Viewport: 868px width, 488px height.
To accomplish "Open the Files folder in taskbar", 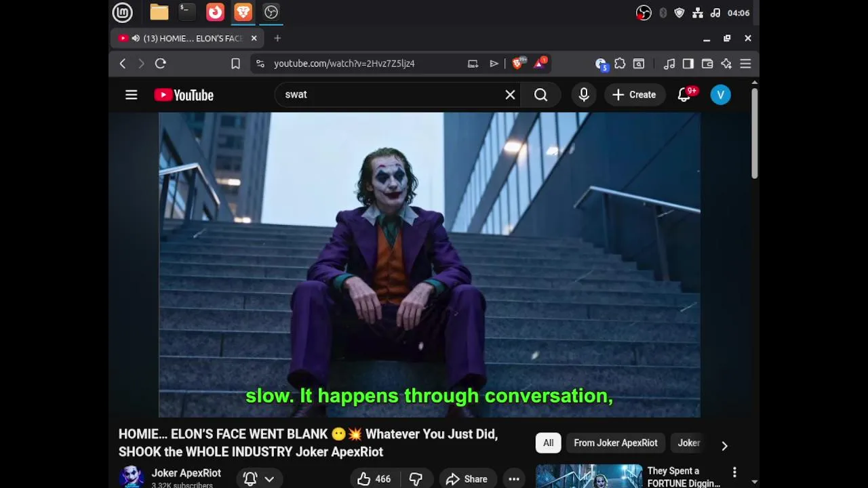I will tap(159, 12).
